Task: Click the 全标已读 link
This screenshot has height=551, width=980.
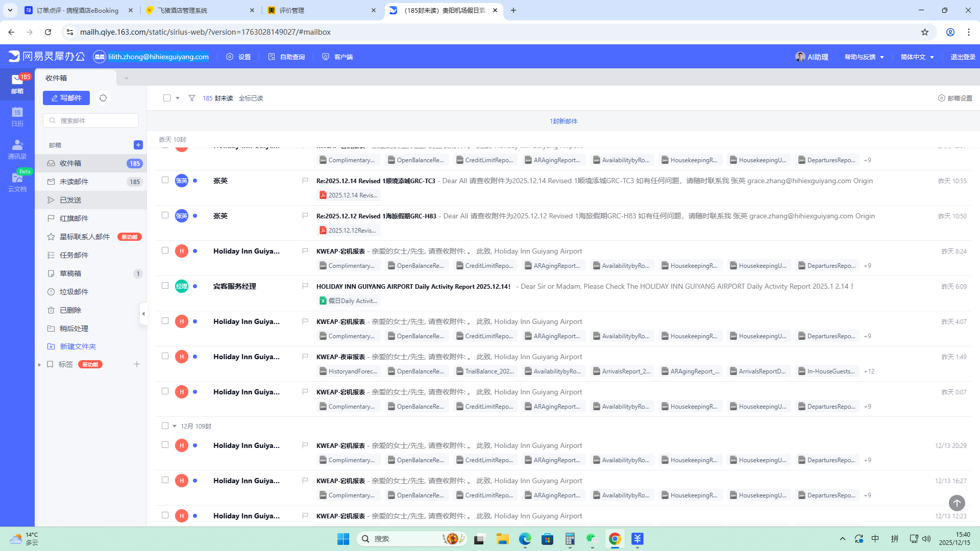Action: pos(251,98)
